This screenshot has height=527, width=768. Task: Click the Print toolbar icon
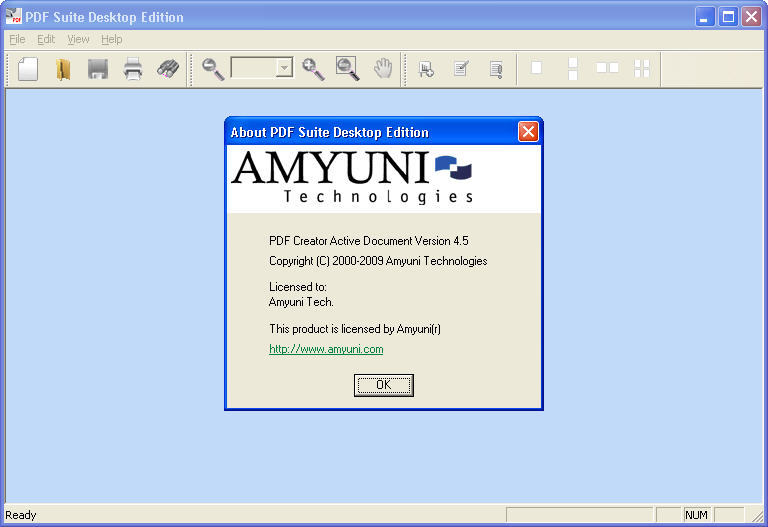coord(133,69)
